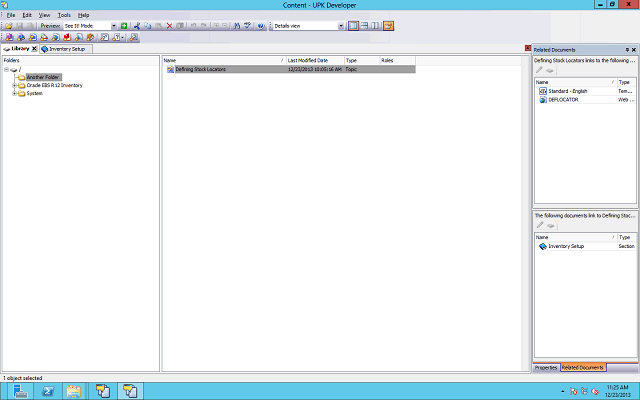Select the Related Documents bottom tab
Viewport: 640px width, 400px height.
click(x=582, y=368)
